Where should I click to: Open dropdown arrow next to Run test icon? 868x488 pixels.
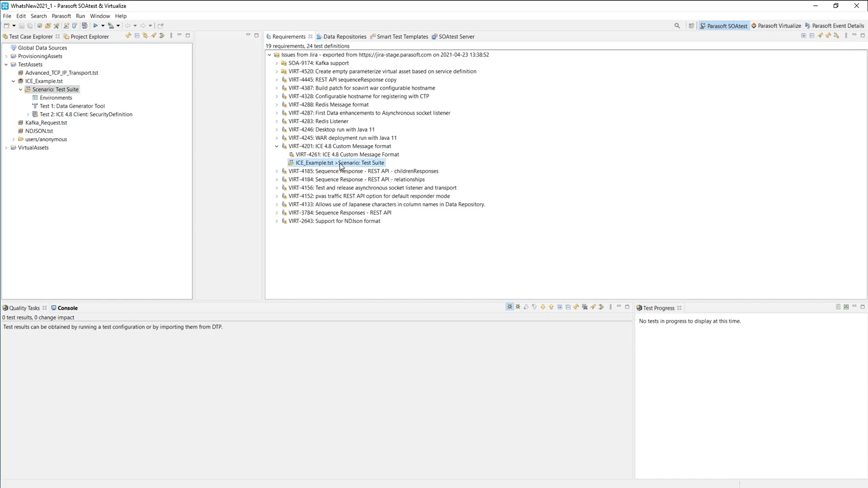103,26
